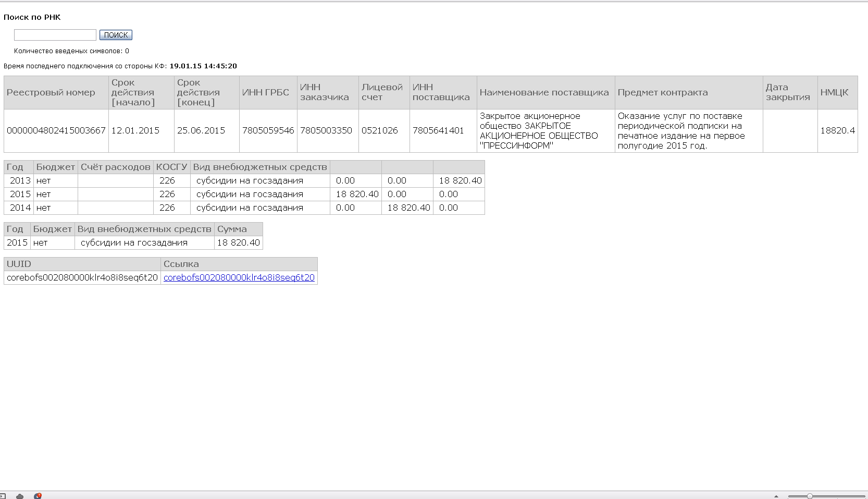Click the 18 820.40 amount in the 2014 row
Viewport: 868px width, 499px height.
[409, 208]
